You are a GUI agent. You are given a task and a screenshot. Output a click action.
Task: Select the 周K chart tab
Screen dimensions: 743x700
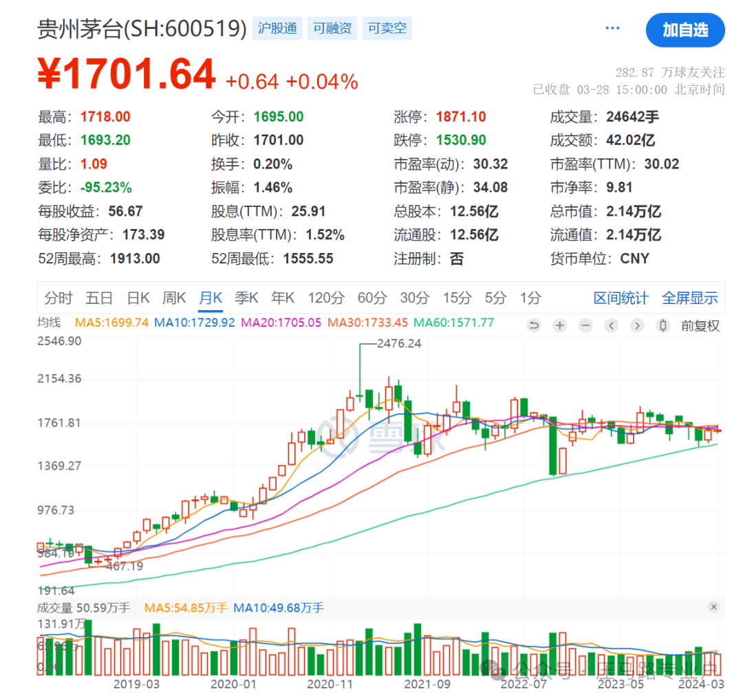click(174, 298)
